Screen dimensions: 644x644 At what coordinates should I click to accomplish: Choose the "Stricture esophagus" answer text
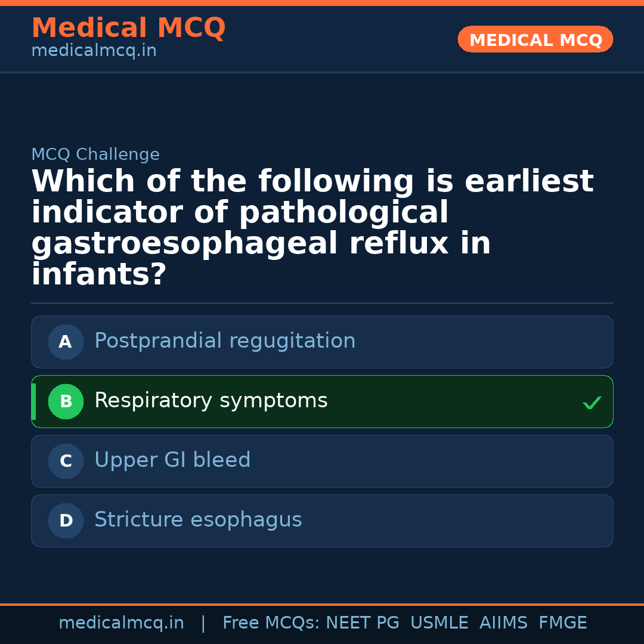tap(198, 520)
